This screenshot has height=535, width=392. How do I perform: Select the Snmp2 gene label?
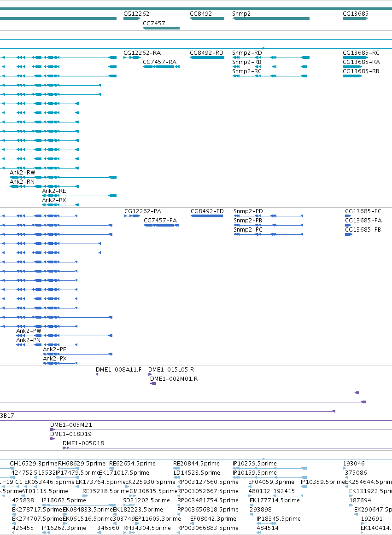pos(241,14)
